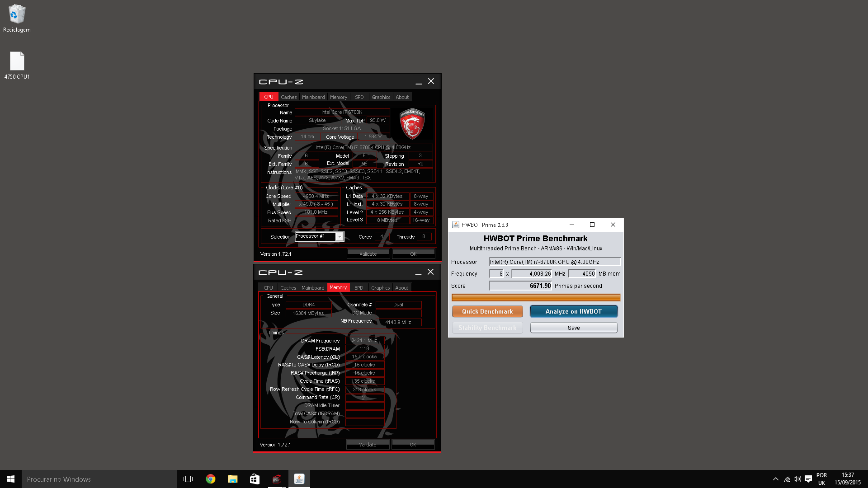The image size is (868, 488).
Task: Switch to HWBOT Prime Java taskbar icon
Action: pos(299,479)
